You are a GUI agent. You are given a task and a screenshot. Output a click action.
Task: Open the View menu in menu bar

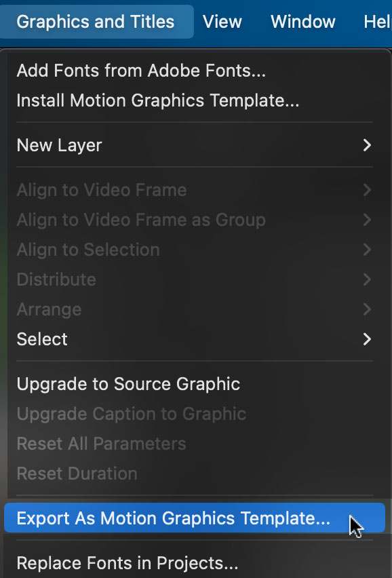coord(222,22)
